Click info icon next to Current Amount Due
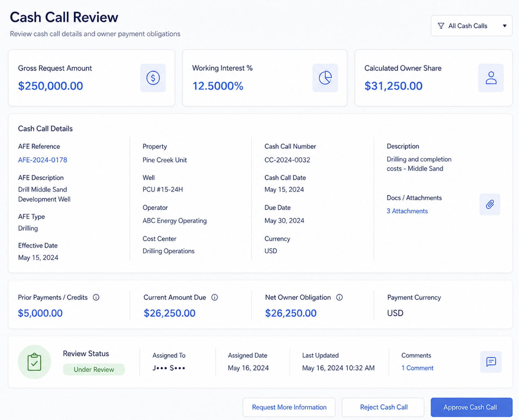Image resolution: width=519 pixels, height=420 pixels. coord(214,297)
